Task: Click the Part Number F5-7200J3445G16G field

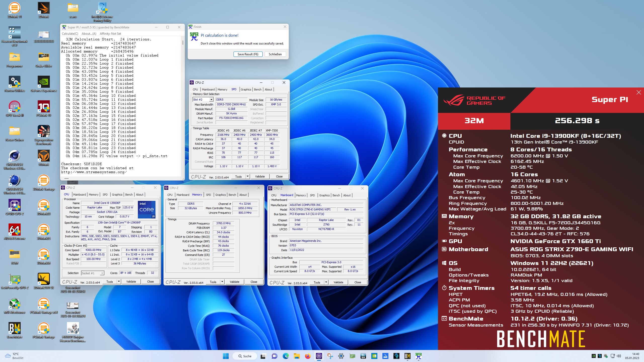Action: (231, 118)
